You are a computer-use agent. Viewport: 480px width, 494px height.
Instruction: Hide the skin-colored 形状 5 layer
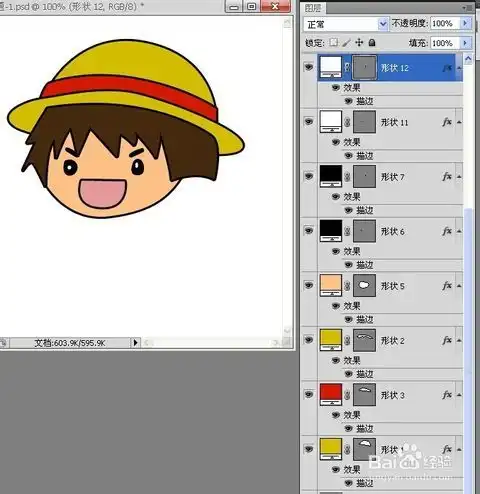309,285
